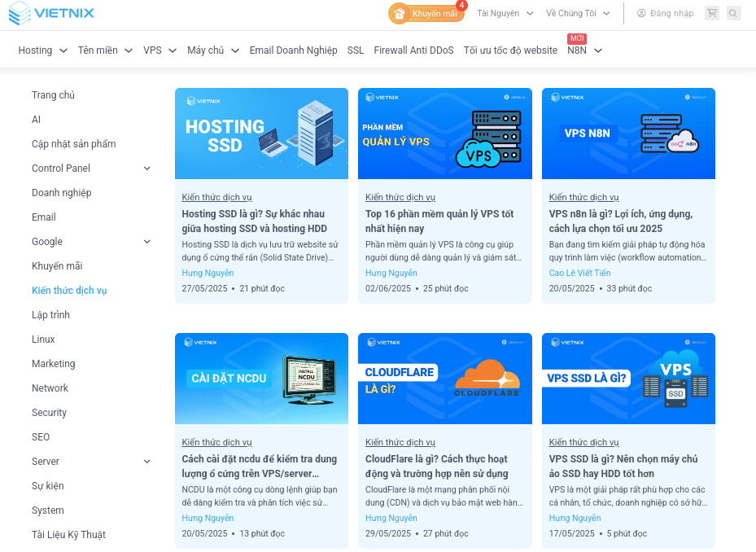Screen dimensions: 756x552
Task: Open Firewall Anti DDoS menu item
Action: [413, 50]
